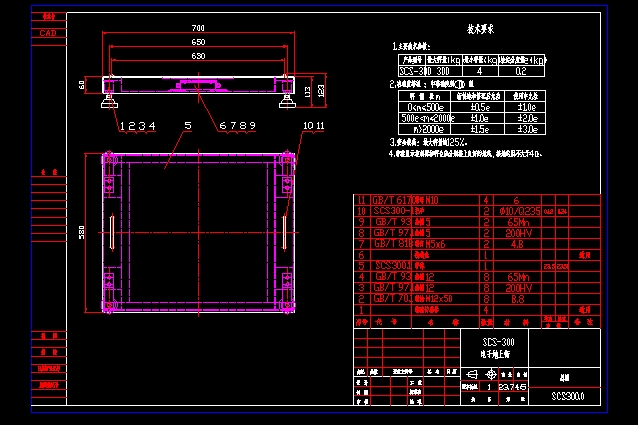
Task: Select the 113 height dimension text
Action: click(308, 92)
